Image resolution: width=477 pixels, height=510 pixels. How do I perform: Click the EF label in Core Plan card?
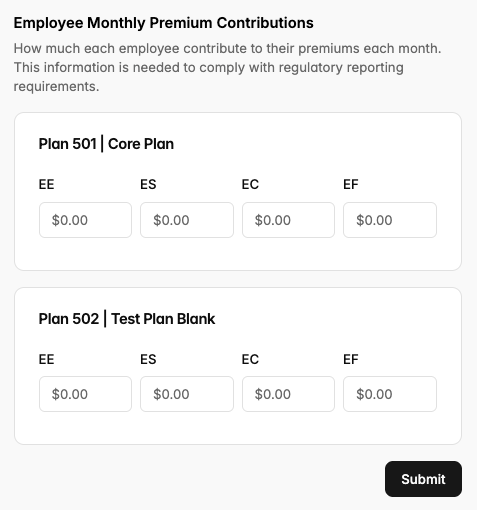pos(351,184)
